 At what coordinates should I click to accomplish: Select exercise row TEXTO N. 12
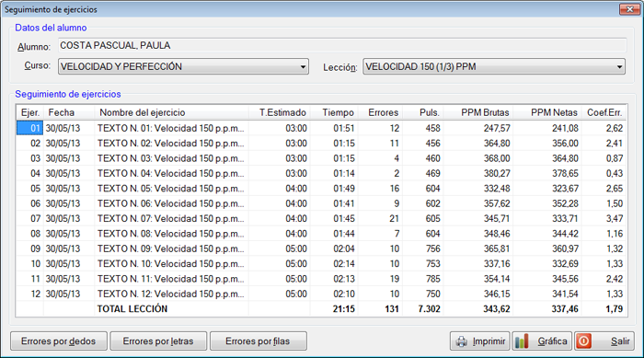point(321,294)
